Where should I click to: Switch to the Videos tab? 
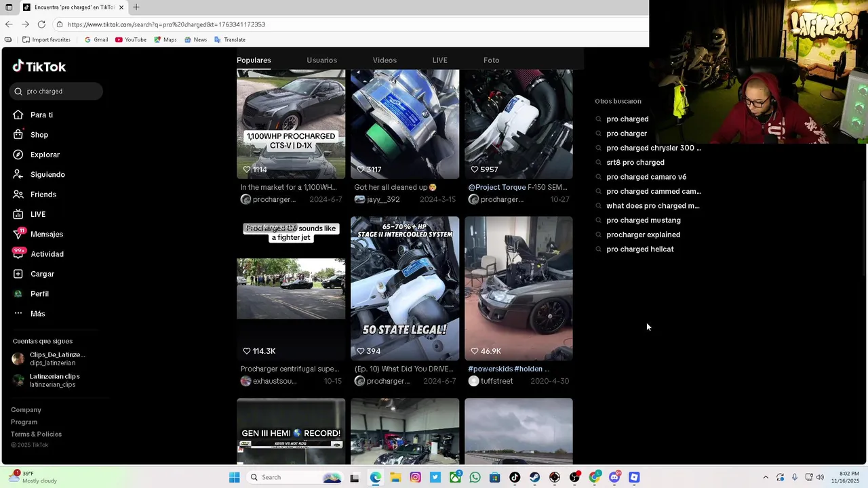coord(384,60)
